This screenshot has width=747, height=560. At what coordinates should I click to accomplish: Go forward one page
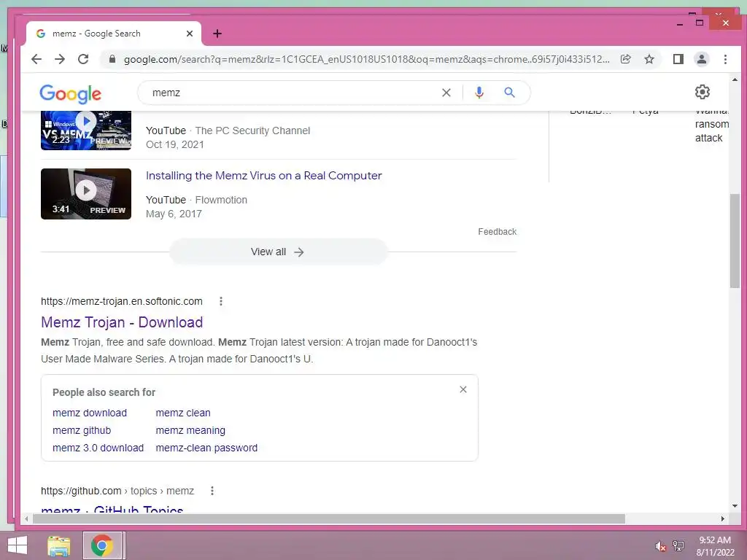tap(60, 59)
